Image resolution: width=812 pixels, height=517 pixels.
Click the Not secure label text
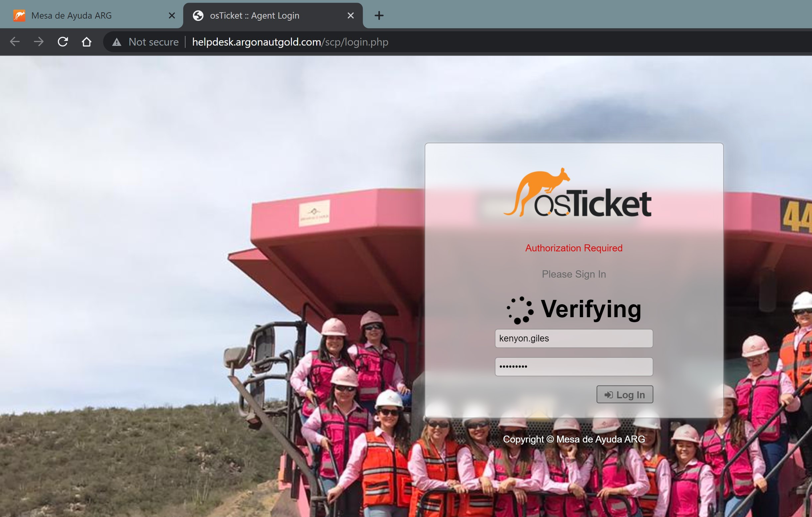coord(153,42)
